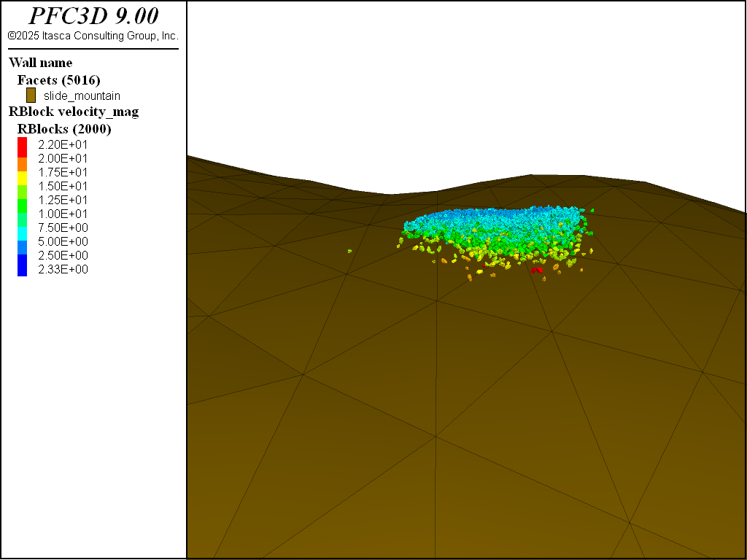Click the 'RBlock velocity_mag' legend heading
This screenshot has width=747, height=560.
[74, 112]
